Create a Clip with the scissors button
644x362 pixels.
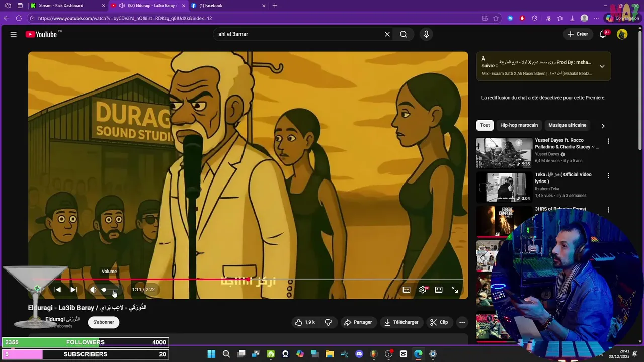(x=439, y=322)
